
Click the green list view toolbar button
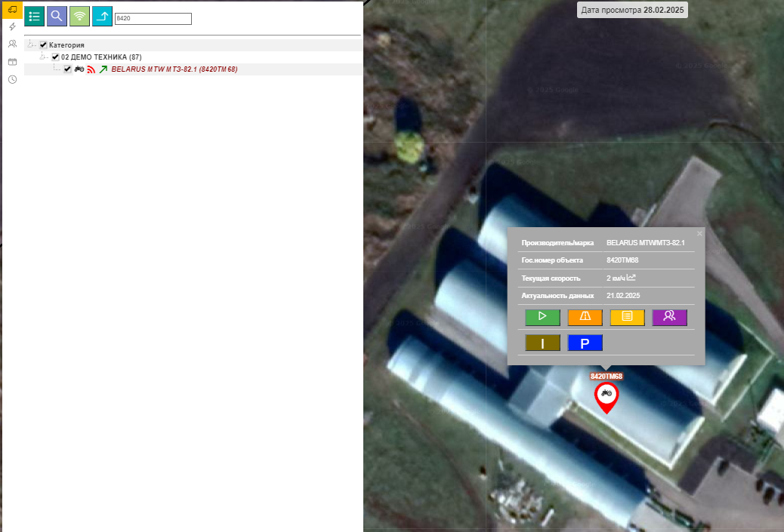pyautogui.click(x=34, y=16)
